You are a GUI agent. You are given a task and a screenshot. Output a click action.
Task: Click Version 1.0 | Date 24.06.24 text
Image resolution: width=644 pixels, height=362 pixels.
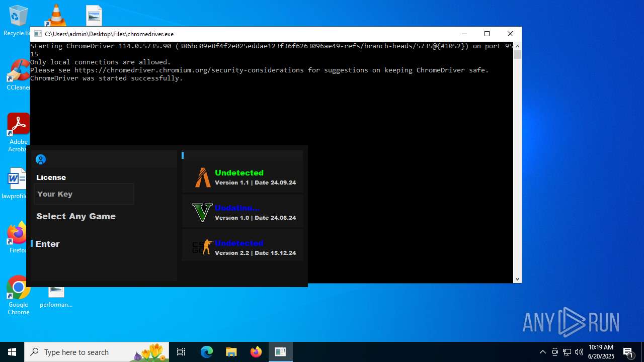[x=255, y=218]
